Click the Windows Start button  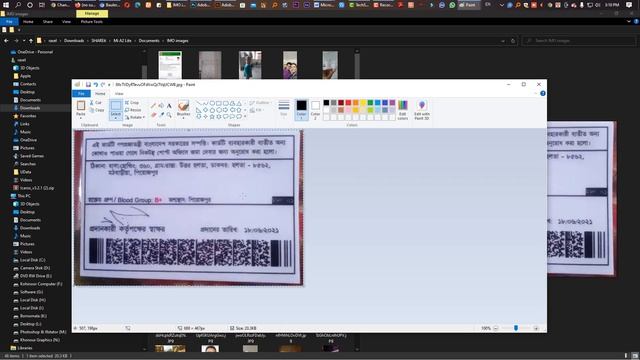pyautogui.click(x=6, y=5)
